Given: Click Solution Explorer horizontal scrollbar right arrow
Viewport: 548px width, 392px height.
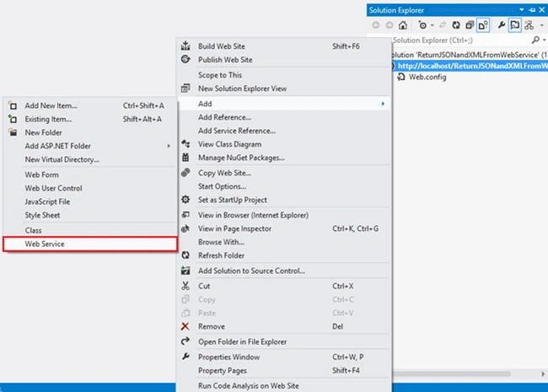Looking at the screenshot, I should coord(543,373).
